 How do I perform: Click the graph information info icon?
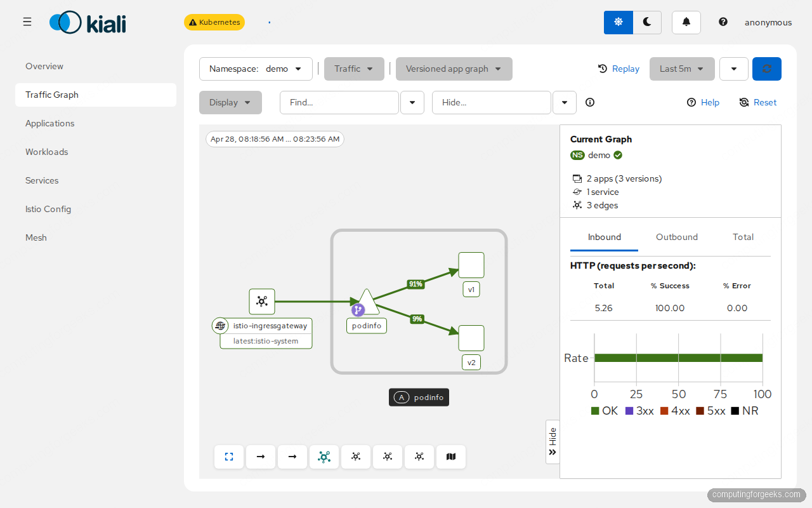coord(589,102)
